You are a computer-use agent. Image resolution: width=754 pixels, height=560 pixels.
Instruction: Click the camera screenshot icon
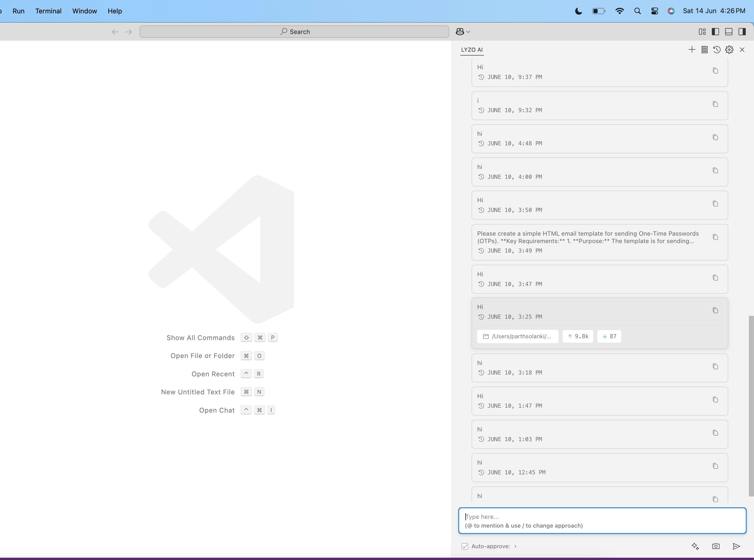pos(716,546)
